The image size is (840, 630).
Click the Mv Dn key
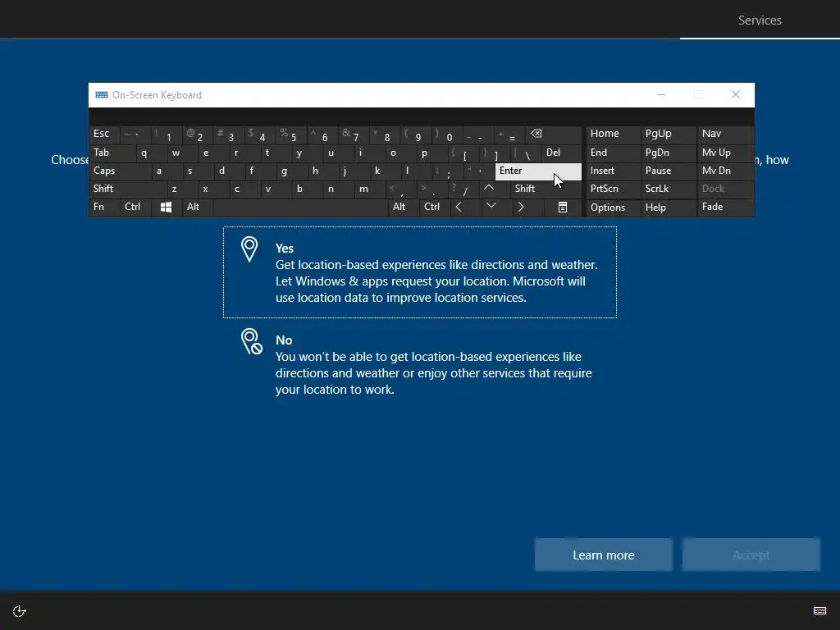coord(725,171)
